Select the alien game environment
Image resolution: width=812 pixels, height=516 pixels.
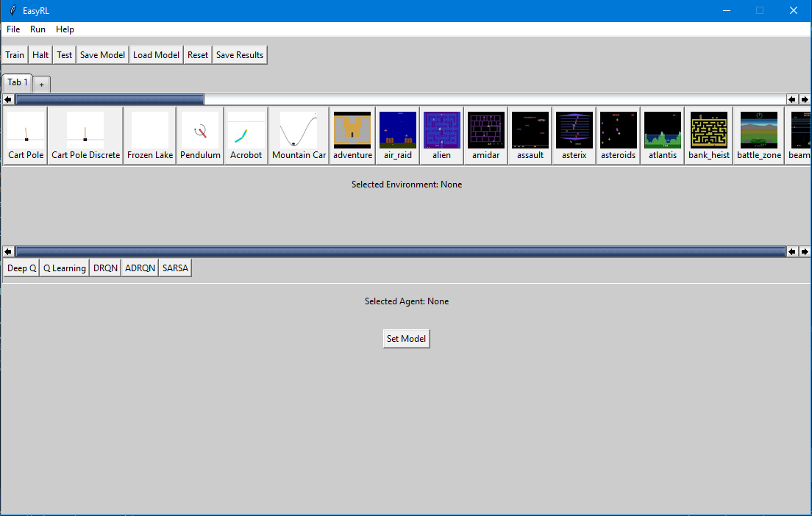click(x=441, y=135)
